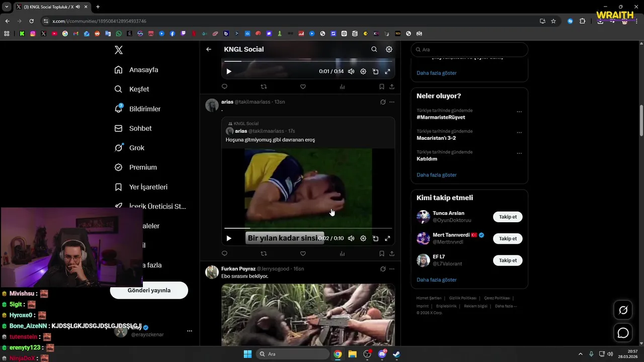Click the Ara search field on X
The image size is (644, 362).
click(469, 50)
